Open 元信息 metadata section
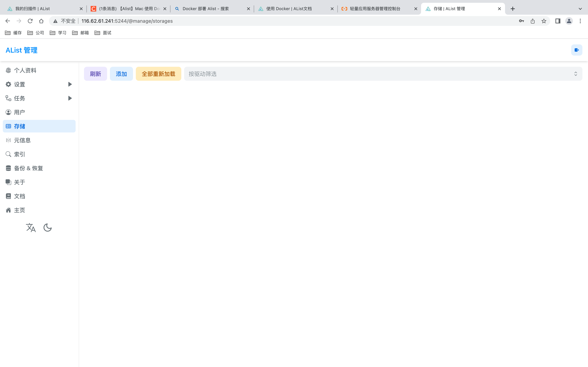The height and width of the screenshot is (367, 588). point(22,140)
